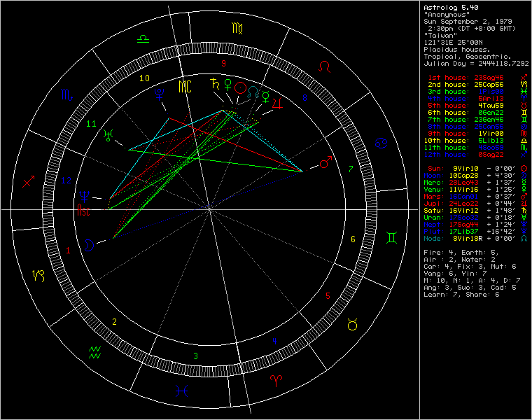The height and width of the screenshot is (420, 532).
Task: Click the green Uranus glyph in house 11
Action: [x=108, y=134]
